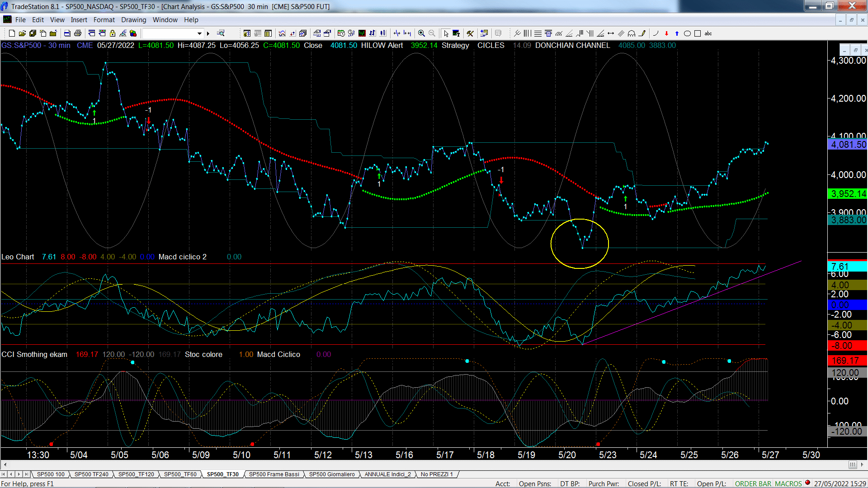Select the ellipse drawing tool
This screenshot has height=488, width=868.
[687, 33]
